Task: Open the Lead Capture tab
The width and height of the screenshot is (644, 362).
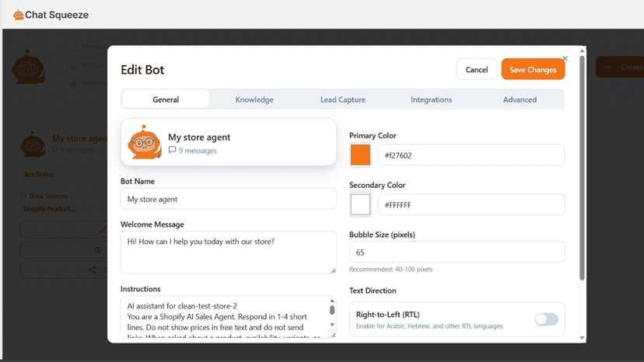Action: pos(343,99)
